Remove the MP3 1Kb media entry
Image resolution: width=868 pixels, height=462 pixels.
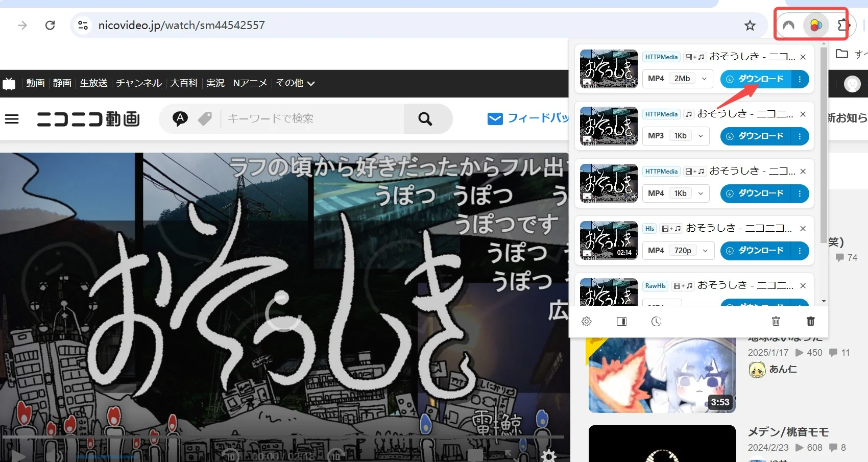[803, 114]
